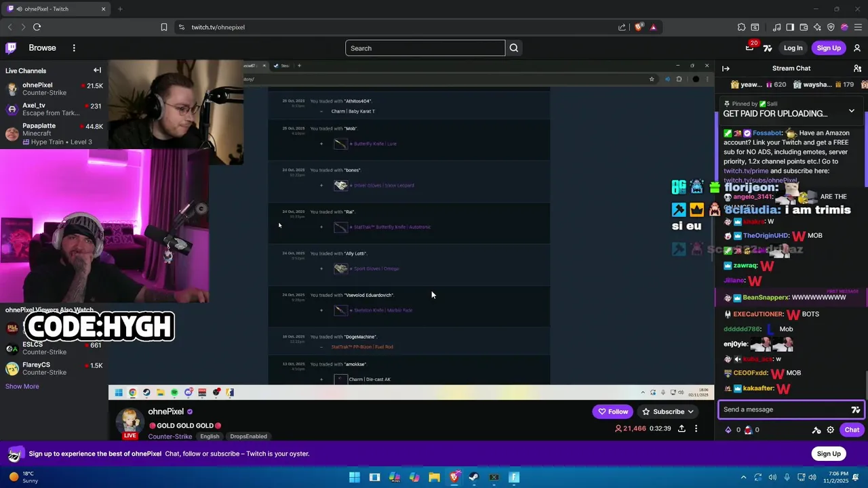Viewport: 868px width, 488px height.
Task: Open ESLCS channel in the sidebar
Action: click(x=54, y=348)
